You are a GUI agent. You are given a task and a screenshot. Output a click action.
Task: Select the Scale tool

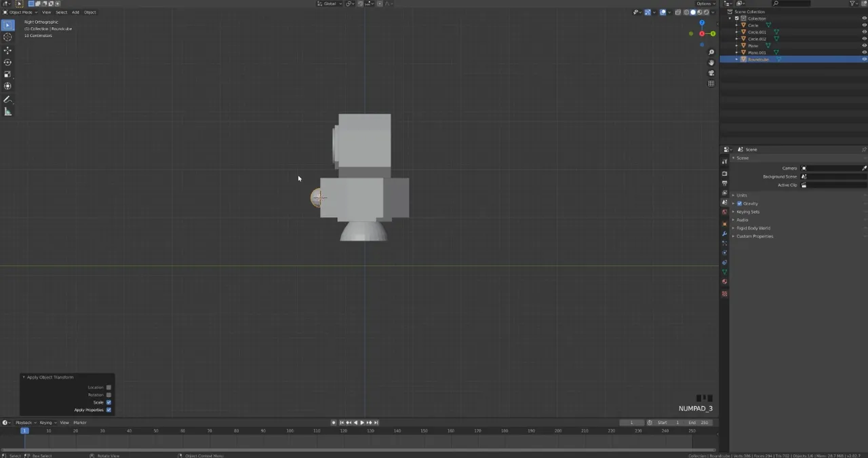[x=7, y=75]
